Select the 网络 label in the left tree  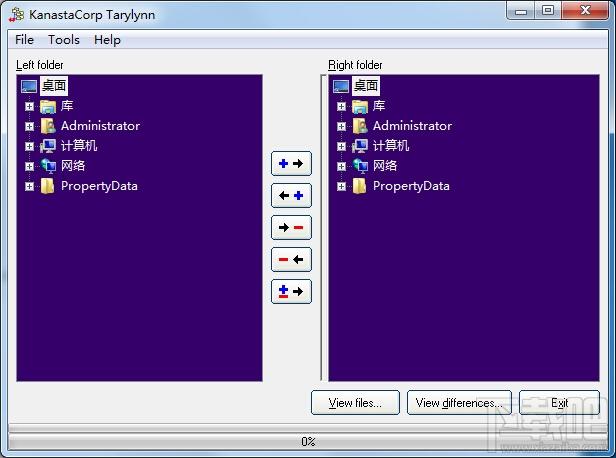point(73,166)
